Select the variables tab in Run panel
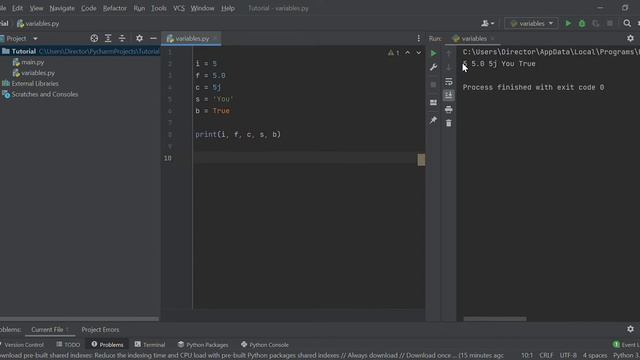This screenshot has height=360, width=640. (473, 38)
